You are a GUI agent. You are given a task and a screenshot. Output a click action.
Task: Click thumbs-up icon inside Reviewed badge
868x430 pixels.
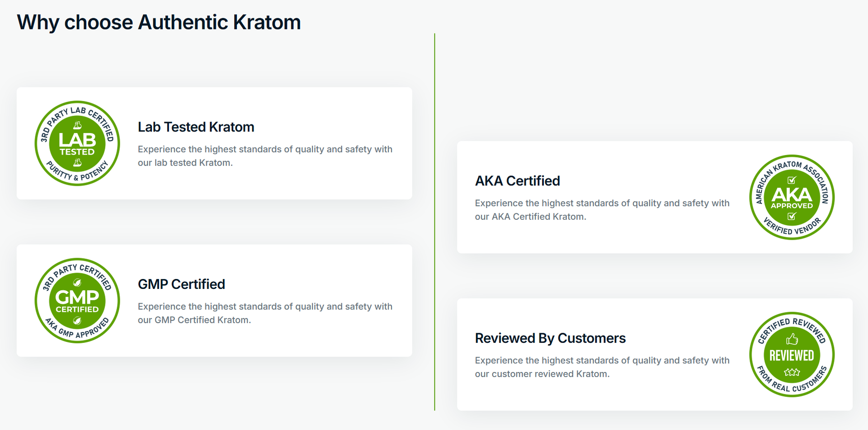point(792,339)
